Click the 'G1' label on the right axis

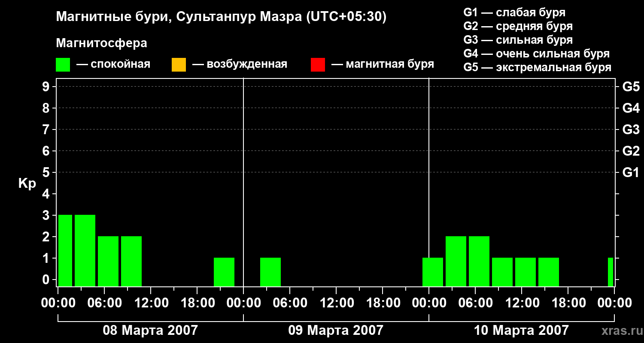point(631,172)
